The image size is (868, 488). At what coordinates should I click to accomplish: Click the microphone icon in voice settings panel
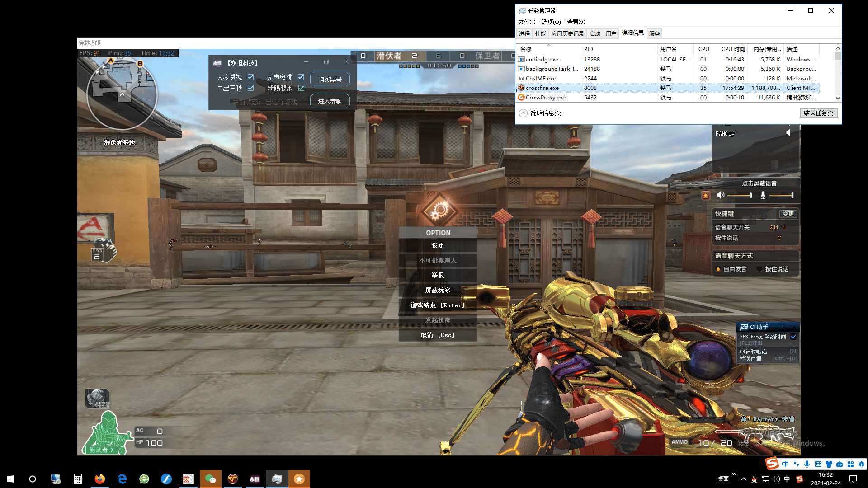coord(763,195)
